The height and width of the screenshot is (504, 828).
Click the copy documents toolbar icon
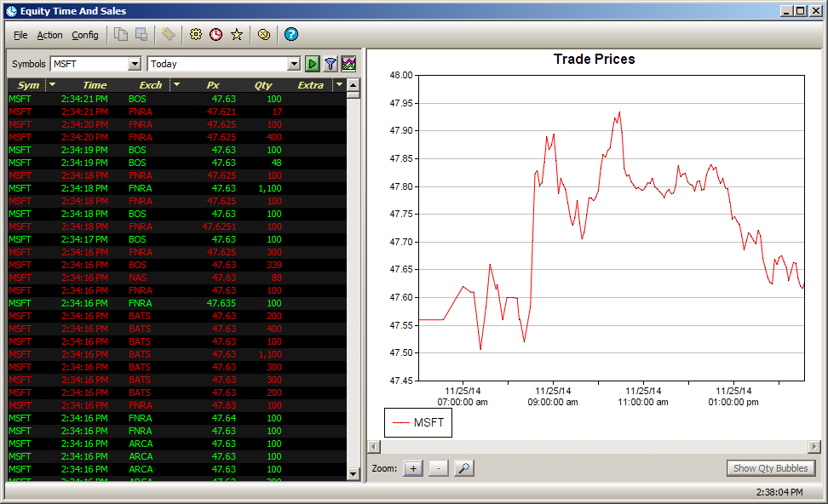click(x=121, y=34)
